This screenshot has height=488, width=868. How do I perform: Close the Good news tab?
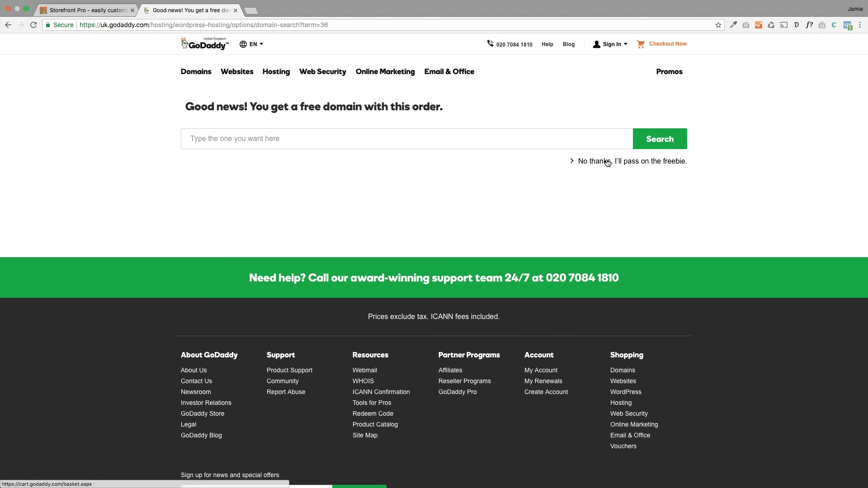236,10
